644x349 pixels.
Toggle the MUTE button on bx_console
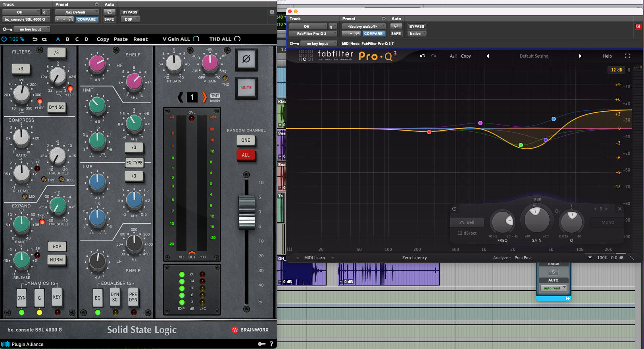pyautogui.click(x=246, y=88)
